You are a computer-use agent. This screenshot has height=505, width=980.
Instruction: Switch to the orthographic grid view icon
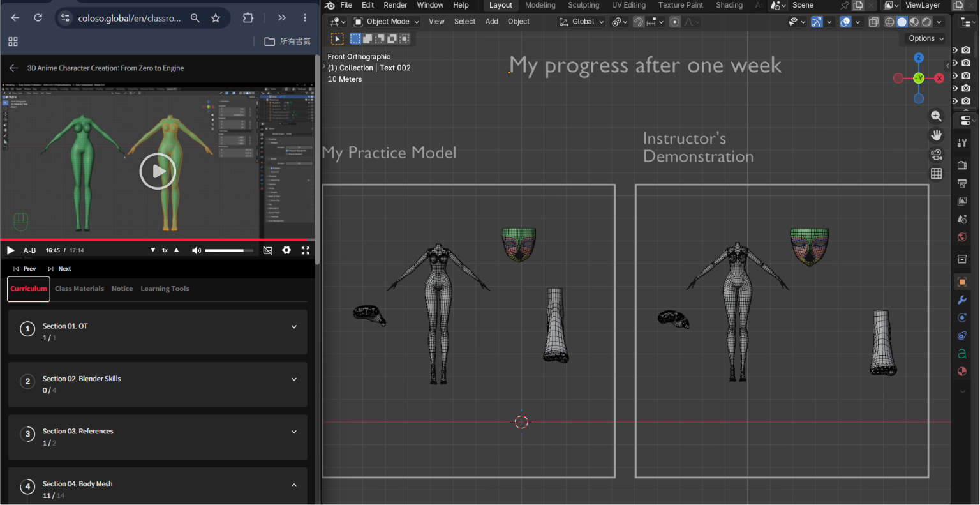pos(936,174)
